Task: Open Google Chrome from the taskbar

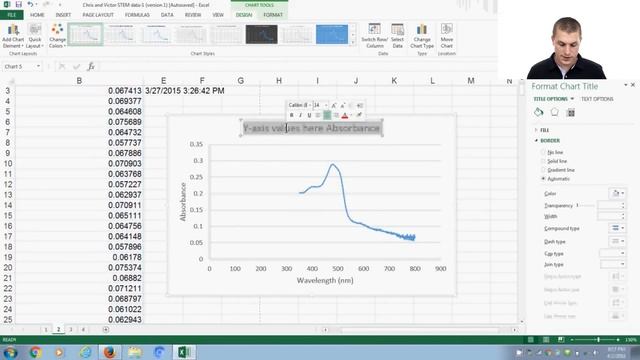Action: pos(35,352)
